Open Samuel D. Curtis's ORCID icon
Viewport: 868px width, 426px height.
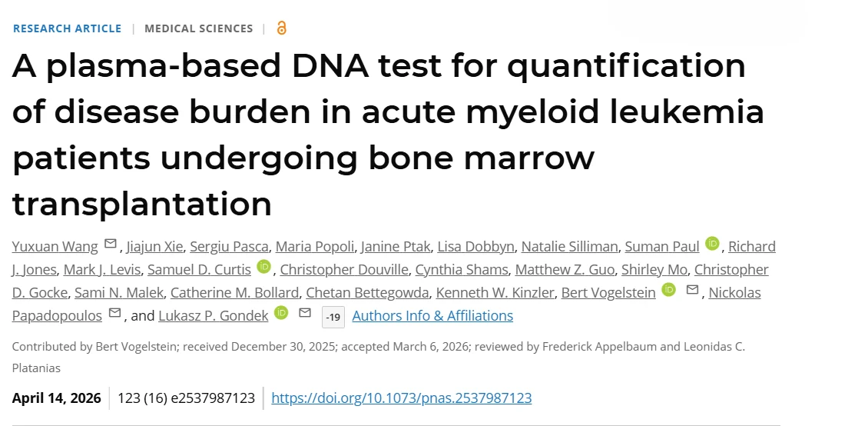tap(264, 268)
